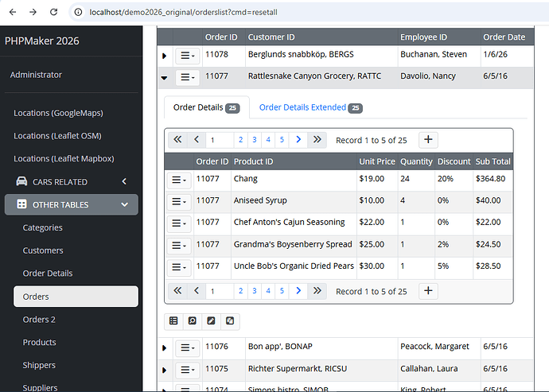
Task: Reload the page with browser refresh icon
Action: pyautogui.click(x=53, y=13)
